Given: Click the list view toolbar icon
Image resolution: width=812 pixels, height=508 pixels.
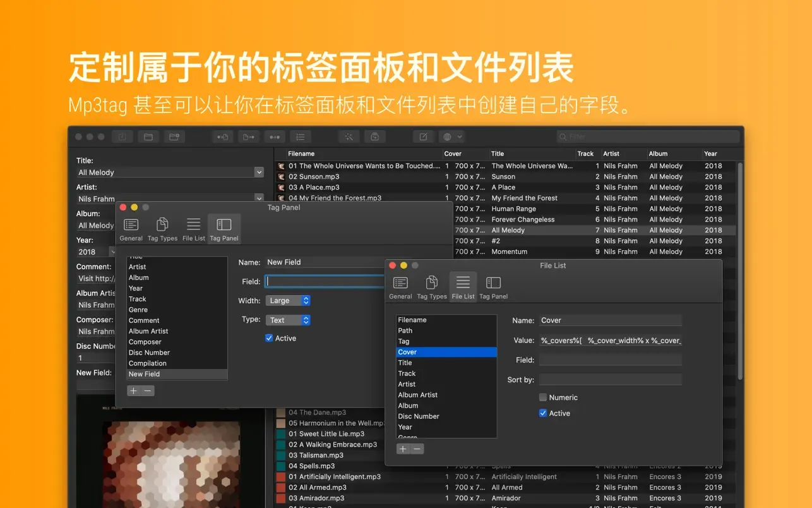Looking at the screenshot, I should click(x=300, y=136).
